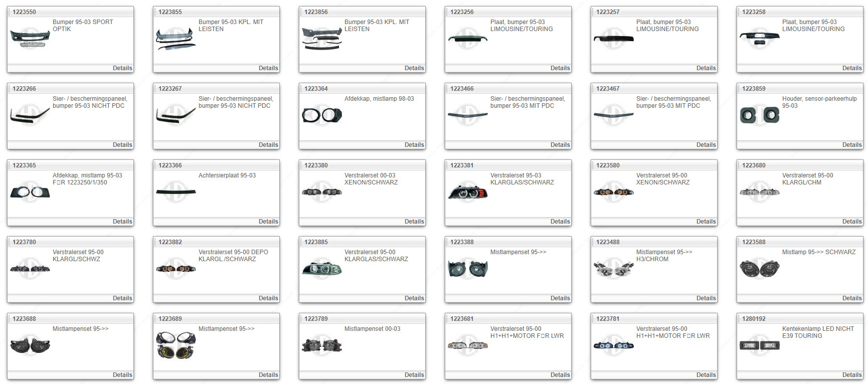Open Details for product 1223466
The image size is (868, 385).
pyautogui.click(x=560, y=145)
